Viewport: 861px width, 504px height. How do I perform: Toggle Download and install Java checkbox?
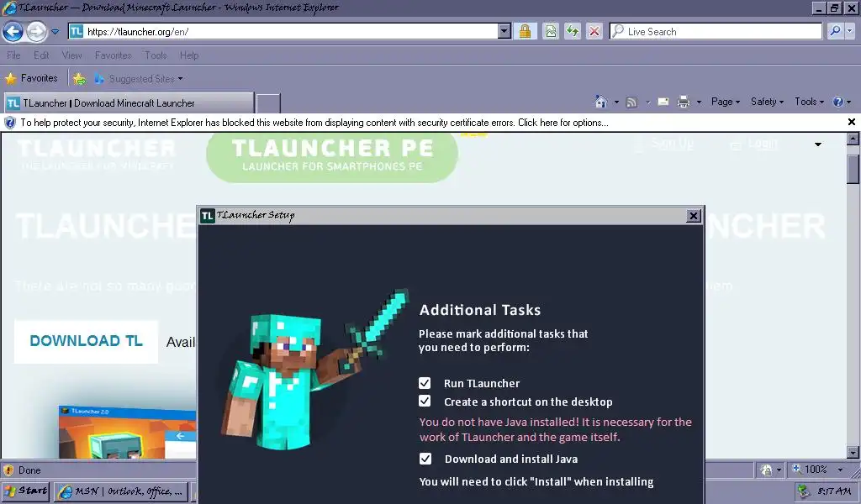(x=425, y=459)
